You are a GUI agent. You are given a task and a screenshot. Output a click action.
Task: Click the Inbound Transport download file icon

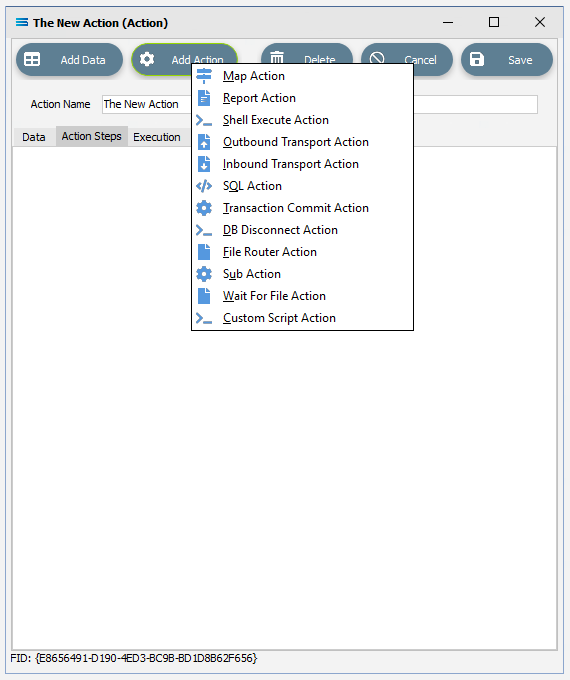tap(204, 164)
